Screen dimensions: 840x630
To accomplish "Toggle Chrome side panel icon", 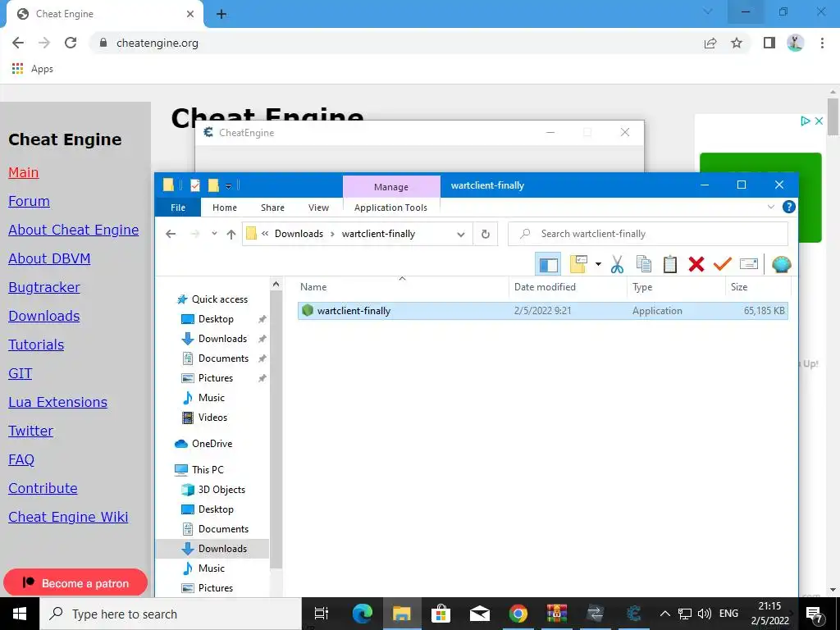I will point(769,43).
